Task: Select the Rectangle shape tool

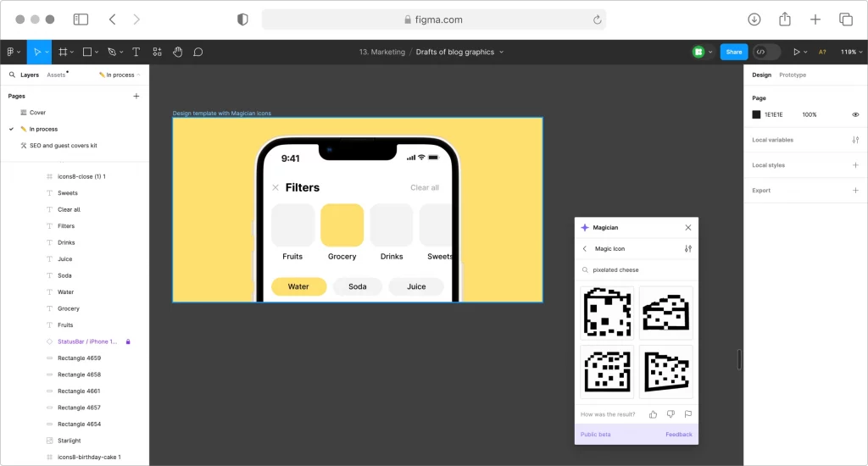Action: [87, 52]
